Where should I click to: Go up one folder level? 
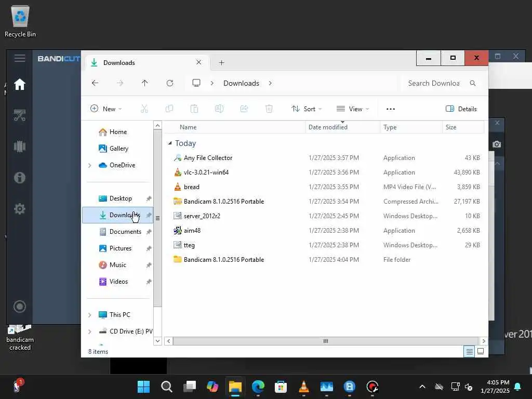[x=145, y=83]
